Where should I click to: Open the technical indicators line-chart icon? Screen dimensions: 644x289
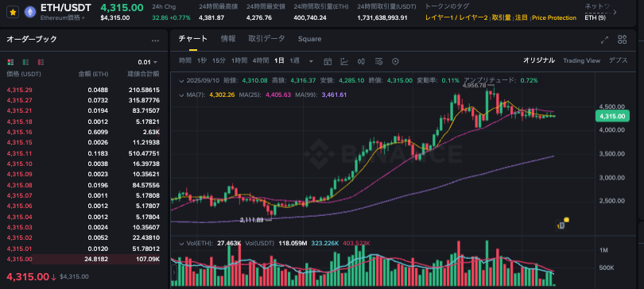click(344, 61)
